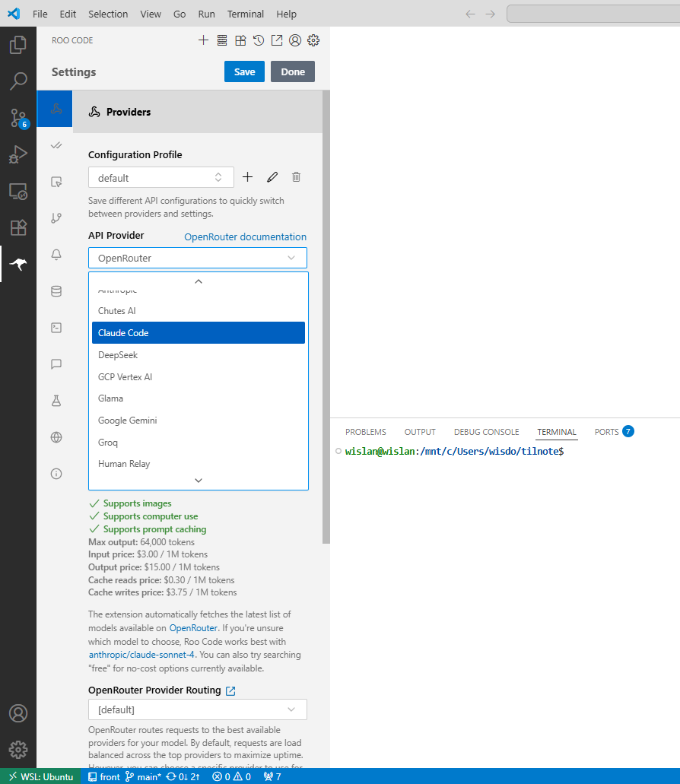
Task: Open the main* branch status item
Action: 143,776
